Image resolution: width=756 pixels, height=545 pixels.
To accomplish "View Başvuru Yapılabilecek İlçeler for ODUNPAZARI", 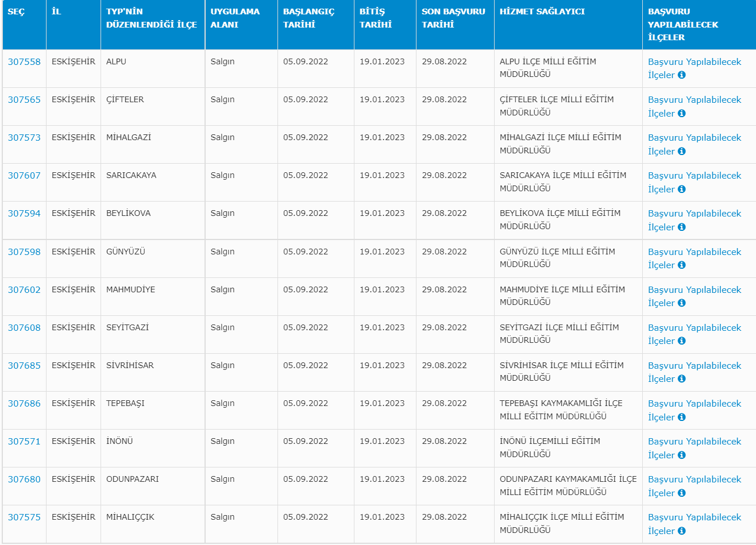I will click(695, 480).
